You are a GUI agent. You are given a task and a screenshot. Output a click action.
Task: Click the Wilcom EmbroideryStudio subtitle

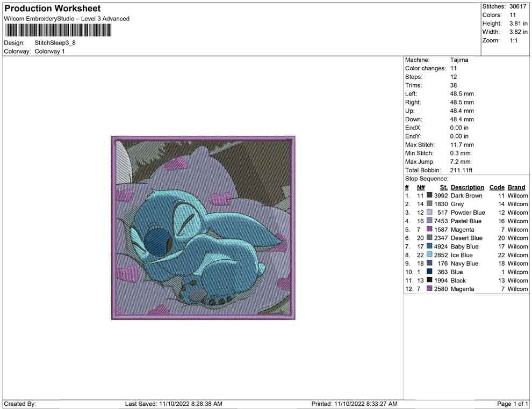pos(67,19)
